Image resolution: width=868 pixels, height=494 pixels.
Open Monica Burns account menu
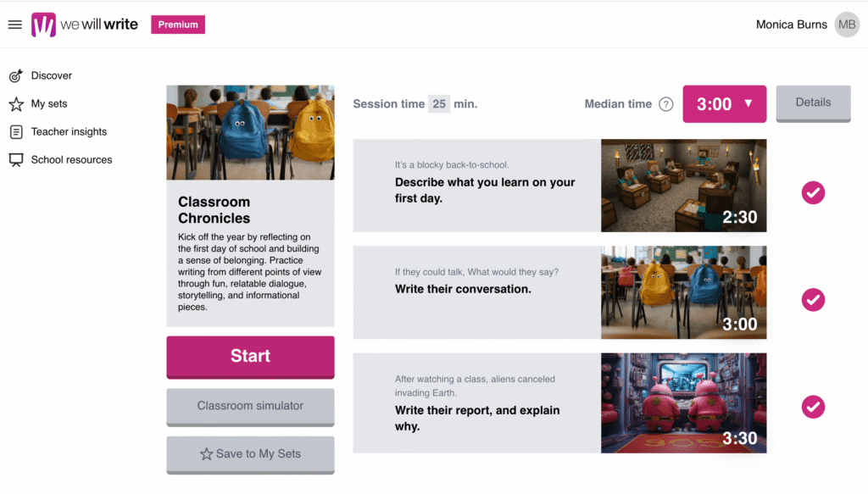tap(791, 25)
